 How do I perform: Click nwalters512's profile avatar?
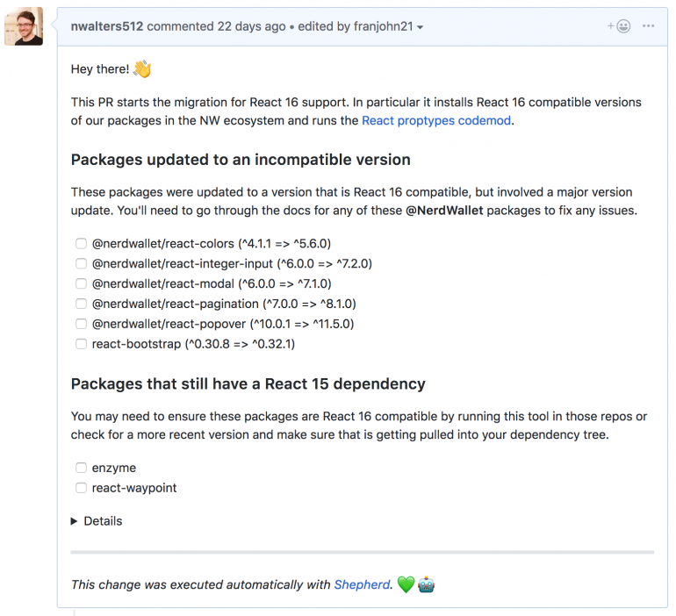(24, 27)
